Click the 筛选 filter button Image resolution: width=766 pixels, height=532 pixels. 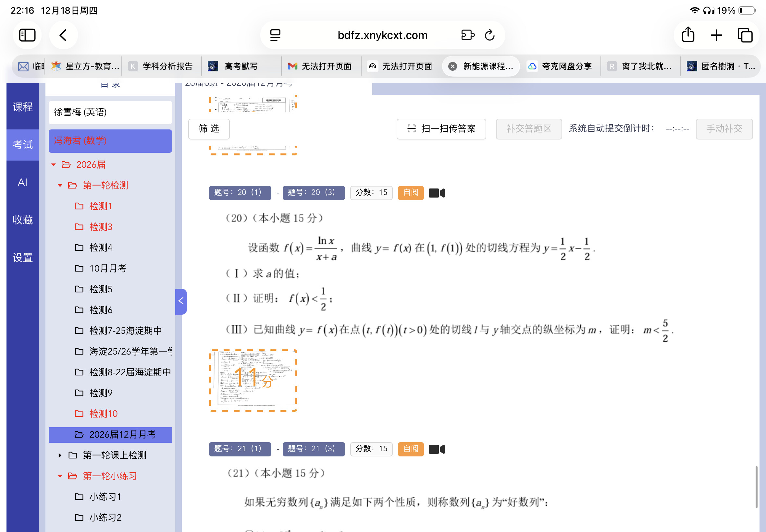tap(209, 129)
